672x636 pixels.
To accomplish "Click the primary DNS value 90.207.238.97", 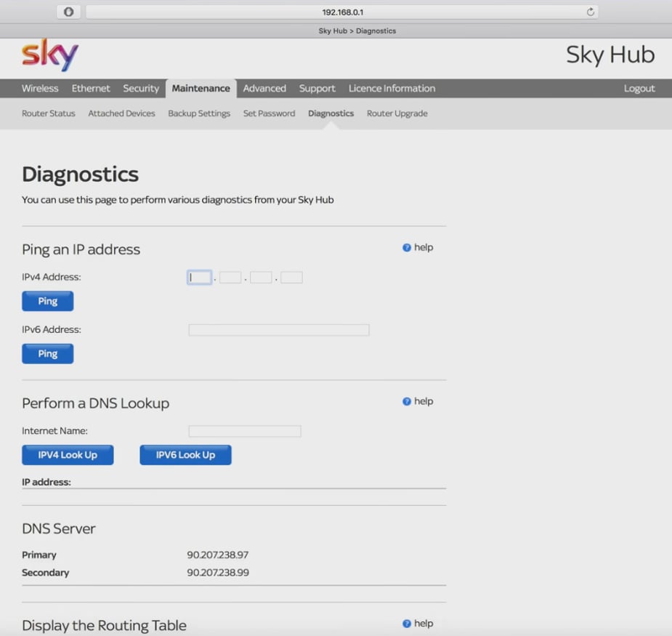I will (x=218, y=555).
